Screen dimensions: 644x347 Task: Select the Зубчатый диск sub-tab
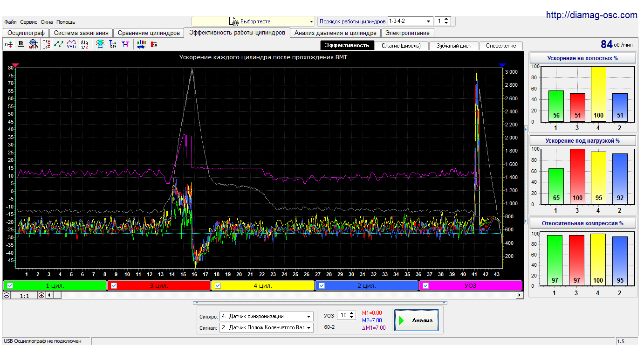pyautogui.click(x=454, y=46)
